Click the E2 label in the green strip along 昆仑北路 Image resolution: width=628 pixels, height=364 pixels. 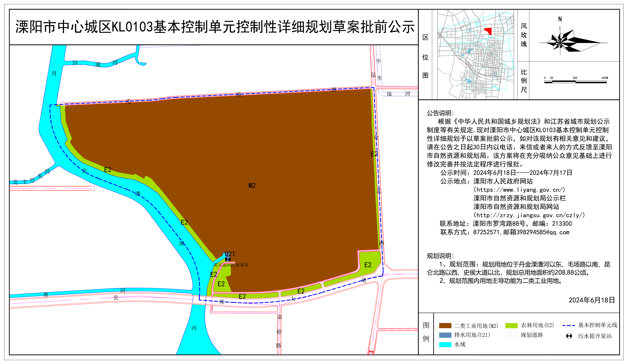coord(374,154)
